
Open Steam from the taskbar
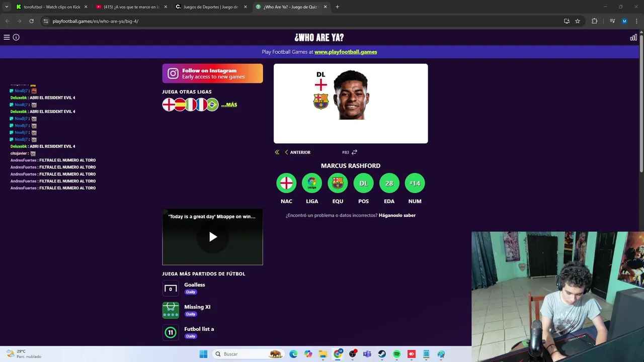[x=382, y=354]
